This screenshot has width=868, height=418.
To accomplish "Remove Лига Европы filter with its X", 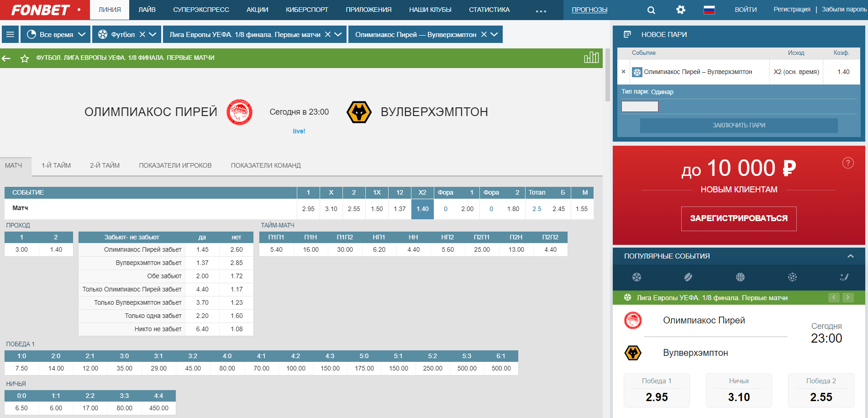I will coord(328,34).
